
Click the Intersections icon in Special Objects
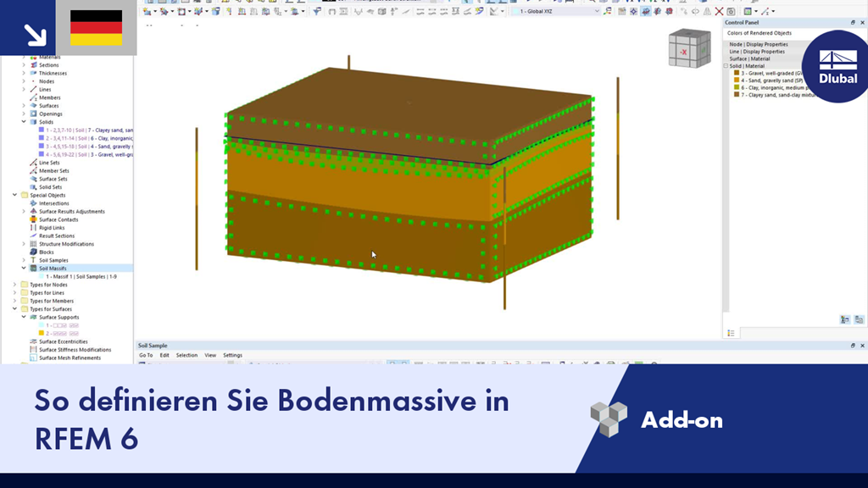click(33, 203)
